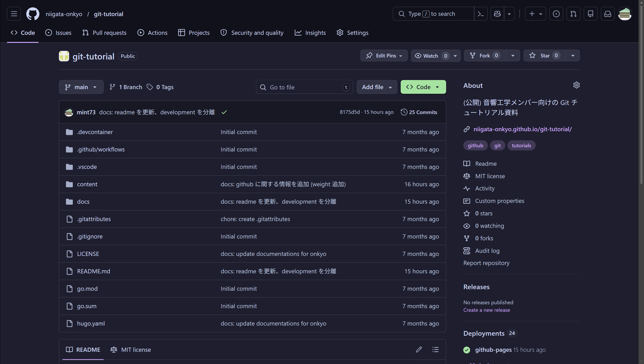
Task: Open the Insights tab
Action: click(310, 33)
